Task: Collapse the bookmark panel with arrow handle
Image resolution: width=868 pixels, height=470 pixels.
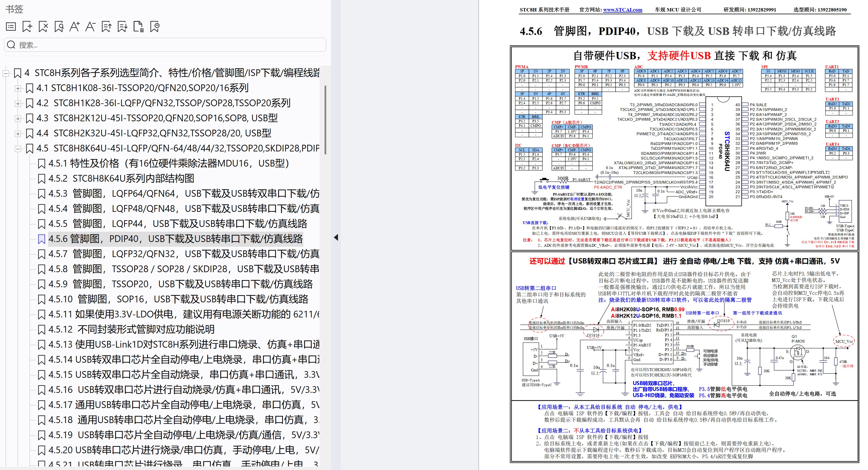Action: (336, 237)
